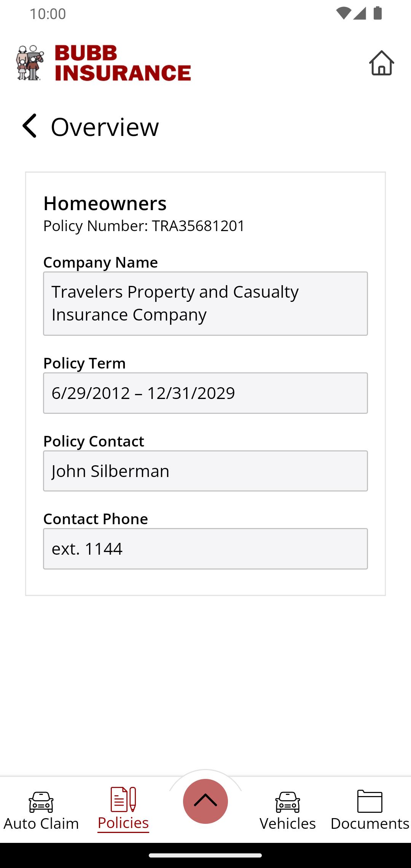This screenshot has width=411, height=868.
Task: Switch to the Vehicles tab label
Action: [x=288, y=823]
